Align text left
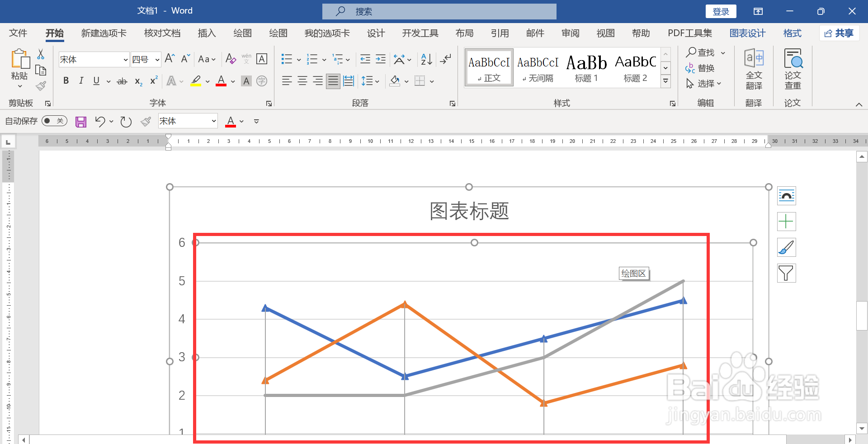The image size is (868, 444). (287, 81)
